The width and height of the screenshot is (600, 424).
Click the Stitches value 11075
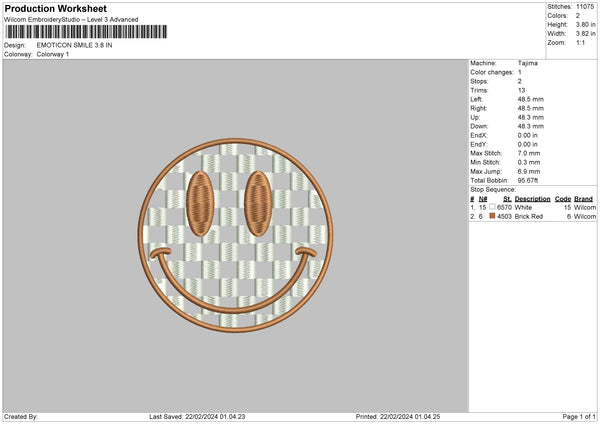[586, 5]
